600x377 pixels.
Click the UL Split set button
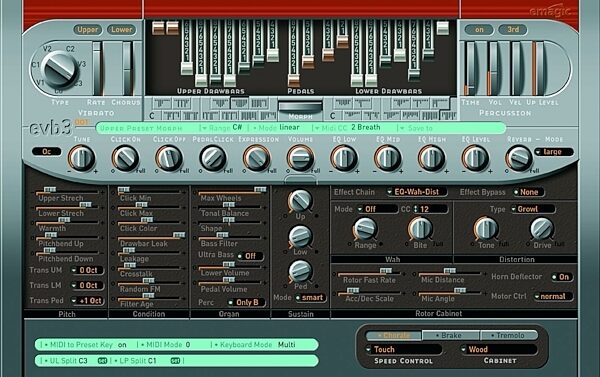click(102, 361)
